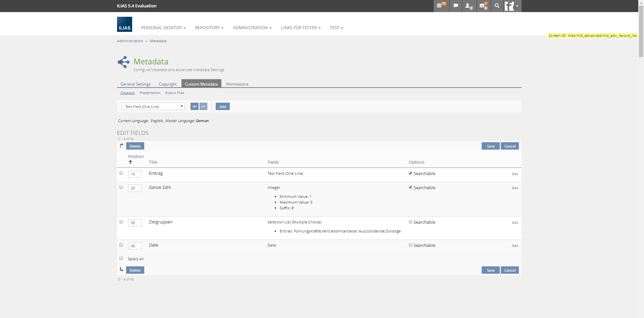This screenshot has width=644, height=318.
Task: Click the search magnifier icon
Action: coord(497,6)
